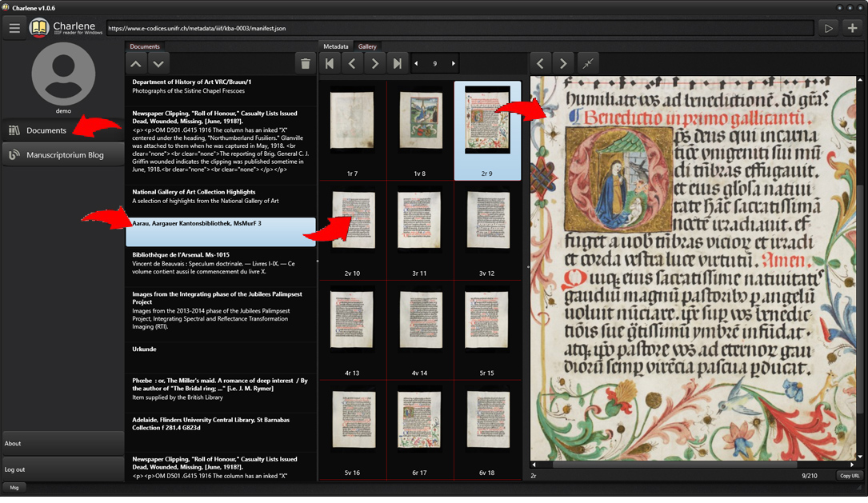Screen dimensions: 868x503
Task: Click the Charlene book logo
Action: (39, 28)
